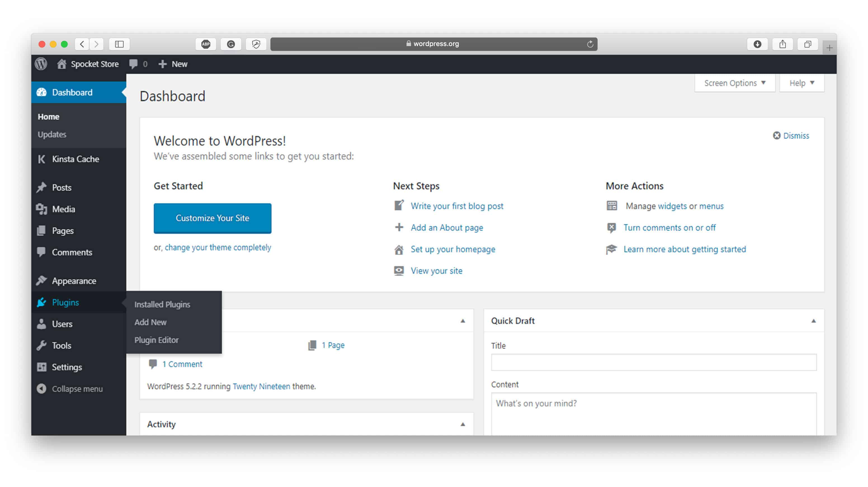Screen dimensions: 868x487
Task: Click the Kinsta Cache K icon
Action: coord(41,159)
